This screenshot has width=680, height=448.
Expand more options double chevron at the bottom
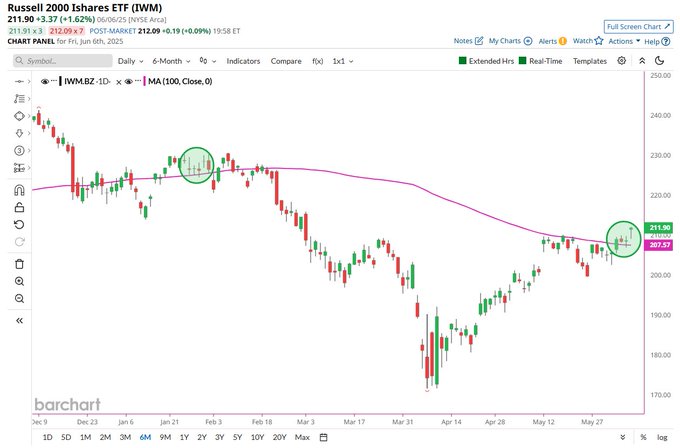623,437
